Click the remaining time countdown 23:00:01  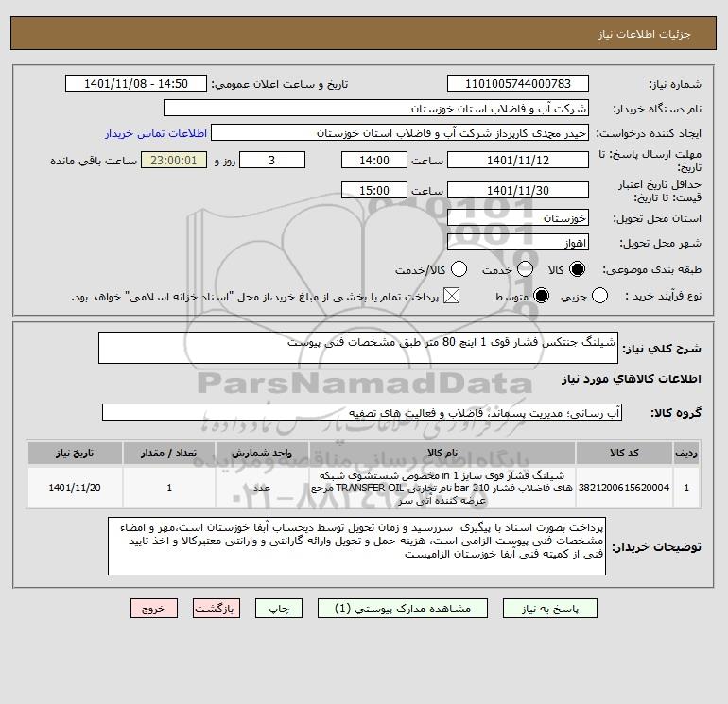174,160
